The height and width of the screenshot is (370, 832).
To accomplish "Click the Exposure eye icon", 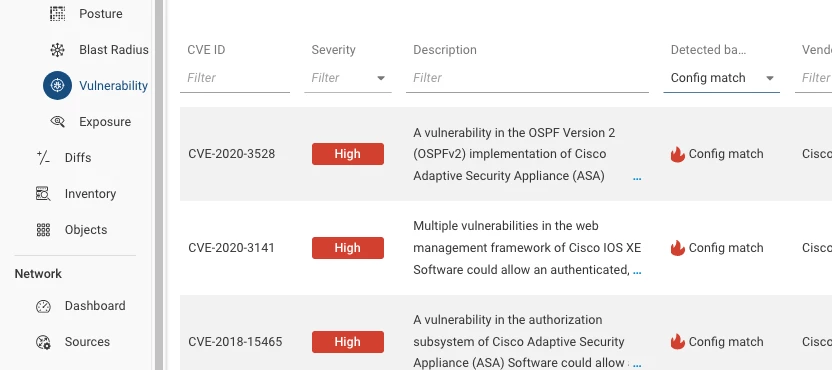I will click(57, 122).
